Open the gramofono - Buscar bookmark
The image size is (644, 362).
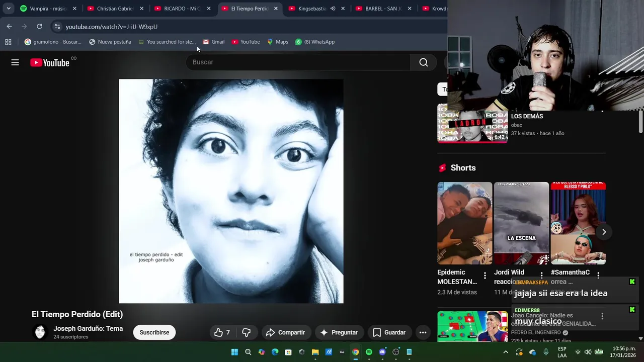[x=53, y=42]
